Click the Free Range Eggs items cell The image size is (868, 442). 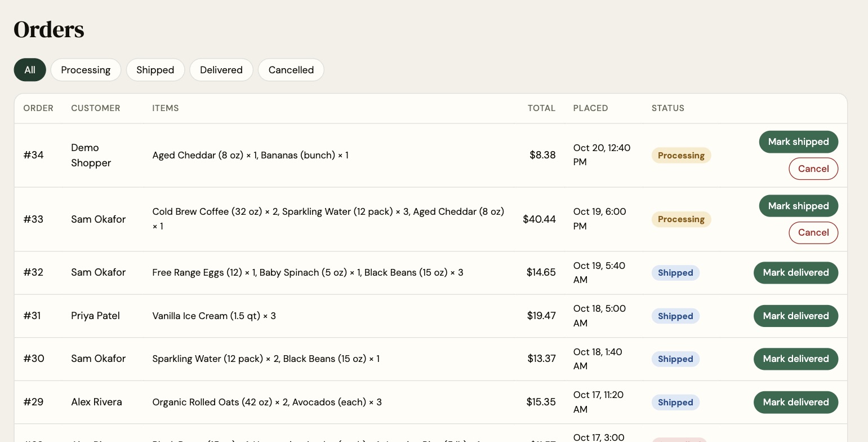[x=308, y=272]
